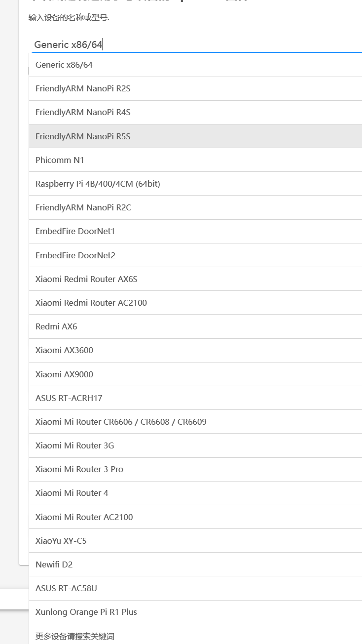The height and width of the screenshot is (644, 362).
Task: Choose Raspberry Pi 4B/400/4CM (64bit)
Action: 98,184
